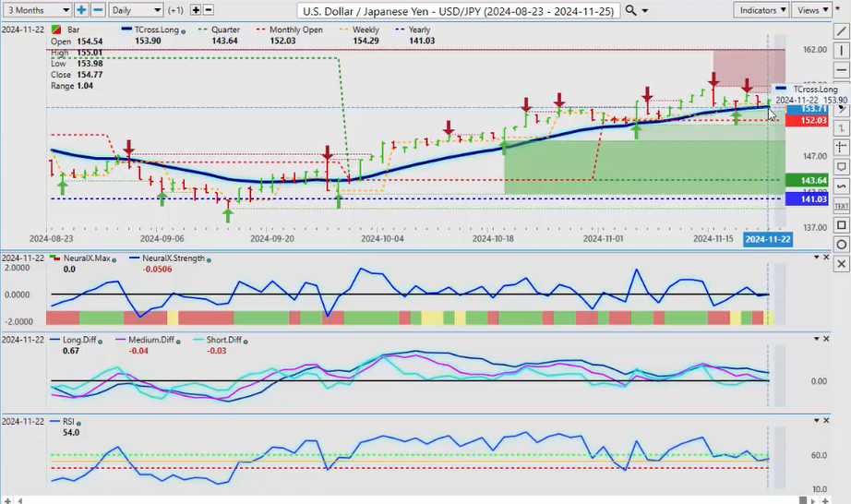The height and width of the screenshot is (504, 851).
Task: Click the blue plus zoom-in button
Action: click(x=81, y=10)
